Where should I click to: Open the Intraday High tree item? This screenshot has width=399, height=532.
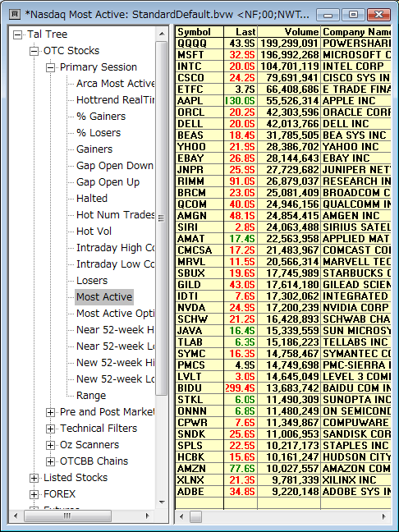click(115, 248)
